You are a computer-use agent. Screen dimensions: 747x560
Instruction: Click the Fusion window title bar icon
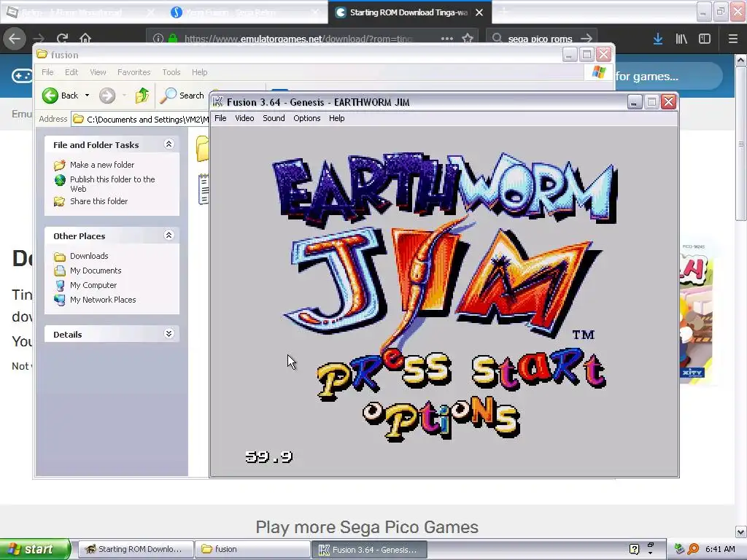pos(218,102)
